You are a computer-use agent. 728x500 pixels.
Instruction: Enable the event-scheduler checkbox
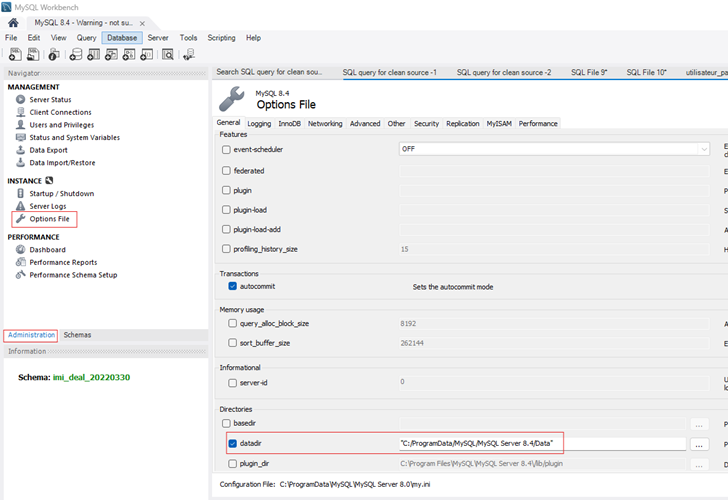click(226, 149)
